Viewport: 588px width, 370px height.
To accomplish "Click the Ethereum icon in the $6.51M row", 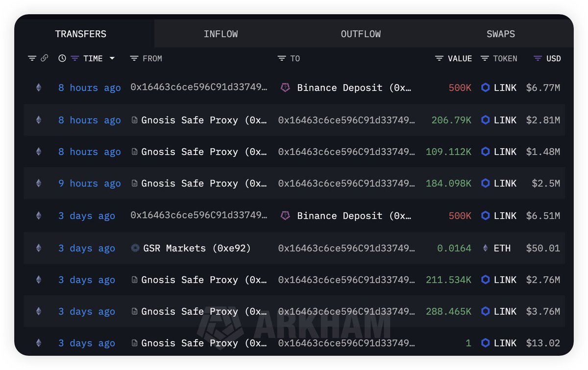I will pyautogui.click(x=39, y=215).
